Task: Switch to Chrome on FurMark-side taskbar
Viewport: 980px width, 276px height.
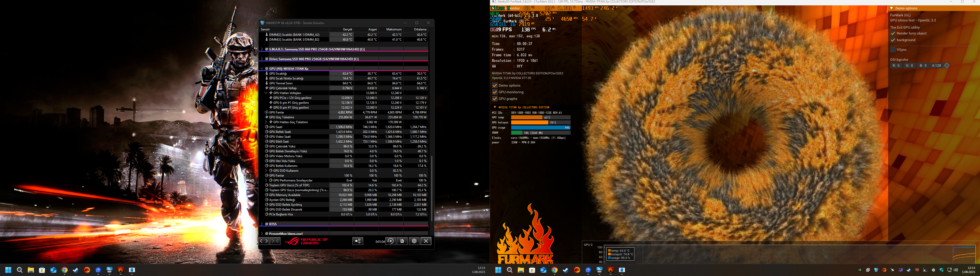Action: point(555,270)
